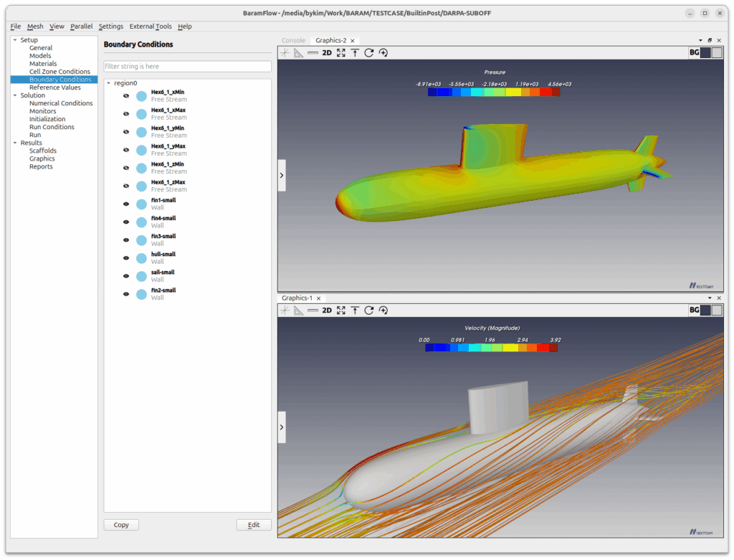Fit the Graphics-1 view to the window

[x=340, y=310]
